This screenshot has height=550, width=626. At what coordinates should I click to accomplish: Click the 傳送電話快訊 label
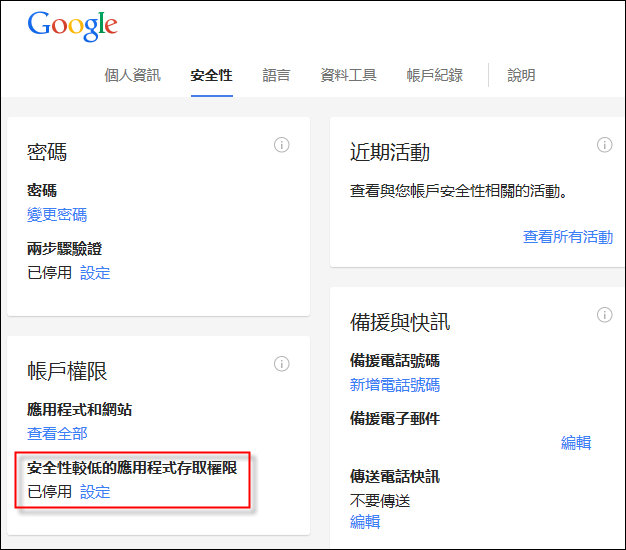(x=395, y=477)
